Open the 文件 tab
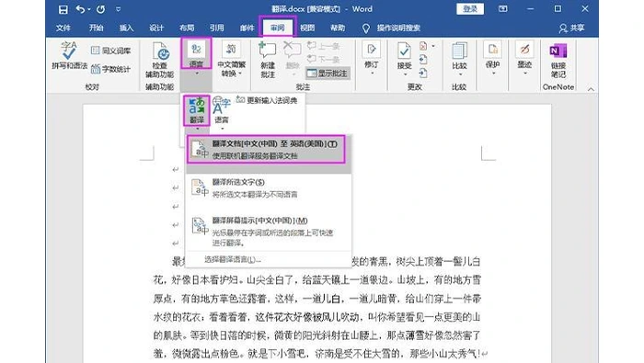The height and width of the screenshot is (363, 644). [x=63, y=28]
